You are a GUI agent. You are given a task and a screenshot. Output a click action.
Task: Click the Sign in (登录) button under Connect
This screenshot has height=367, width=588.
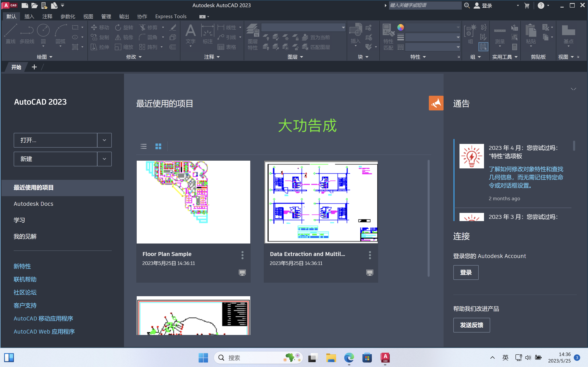pyautogui.click(x=466, y=272)
